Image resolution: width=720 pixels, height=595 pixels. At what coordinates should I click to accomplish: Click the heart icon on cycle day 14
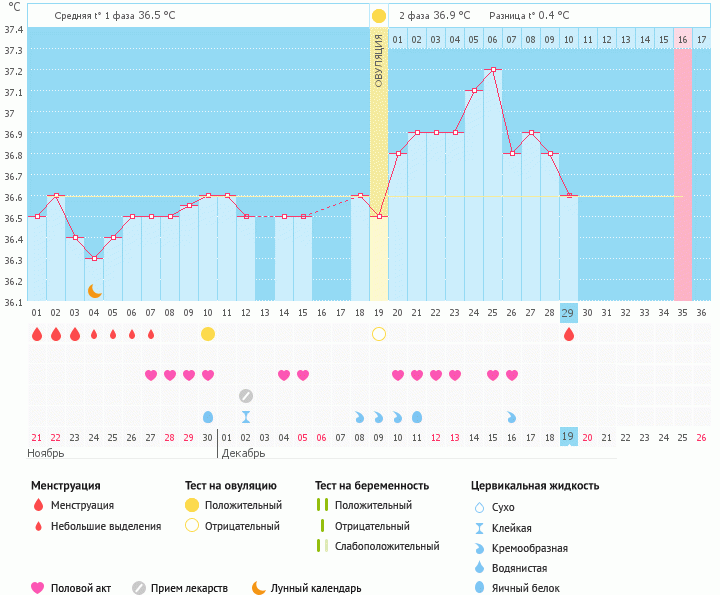[x=284, y=375]
